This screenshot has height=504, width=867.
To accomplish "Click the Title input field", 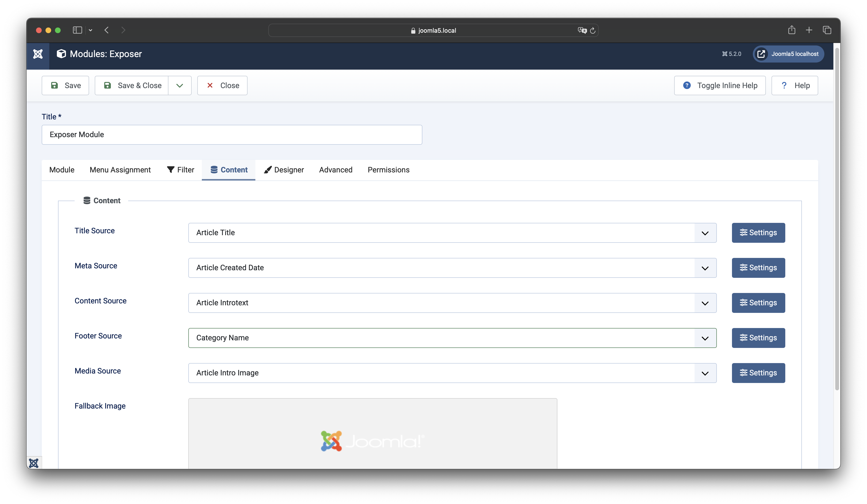I will pos(232,135).
